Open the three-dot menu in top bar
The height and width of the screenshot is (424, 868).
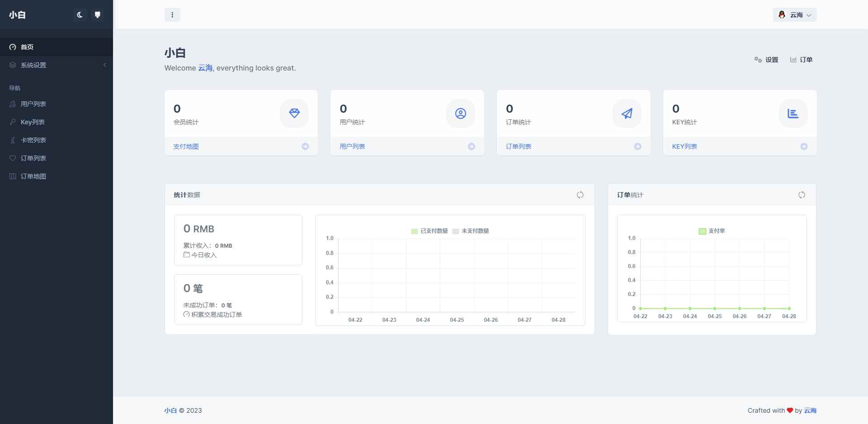172,15
